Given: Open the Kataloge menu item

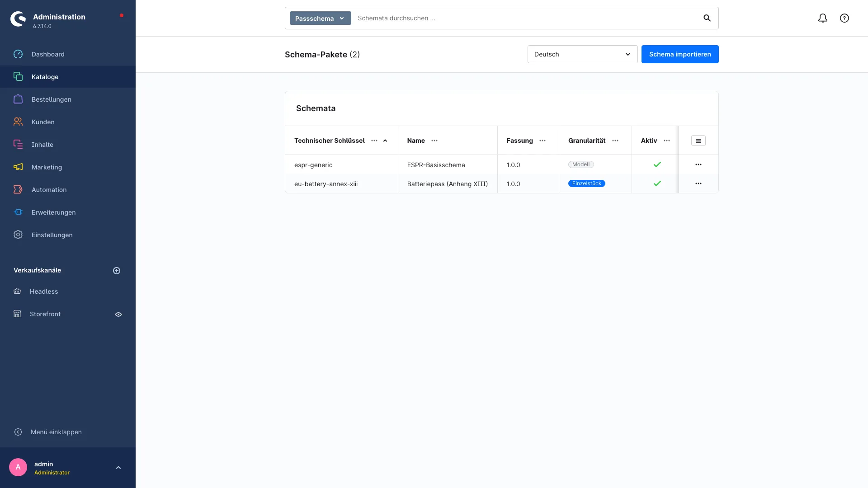Looking at the screenshot, I should pyautogui.click(x=68, y=77).
